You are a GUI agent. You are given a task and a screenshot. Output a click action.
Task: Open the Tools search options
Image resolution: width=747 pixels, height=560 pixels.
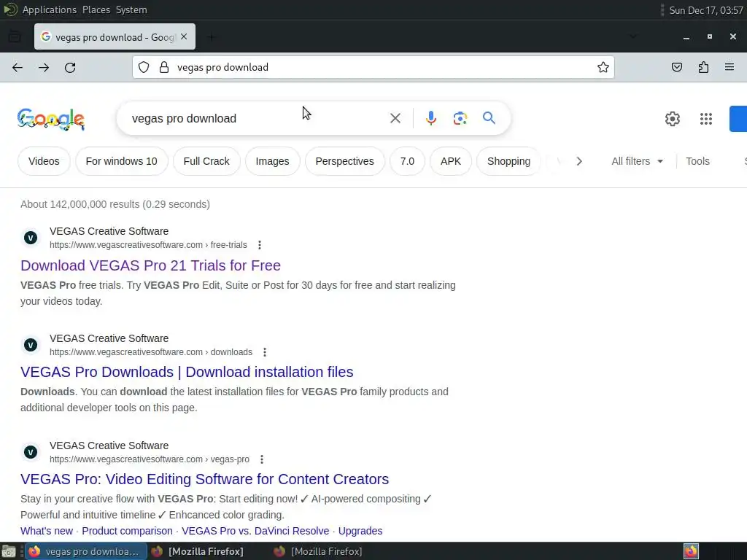point(697,161)
